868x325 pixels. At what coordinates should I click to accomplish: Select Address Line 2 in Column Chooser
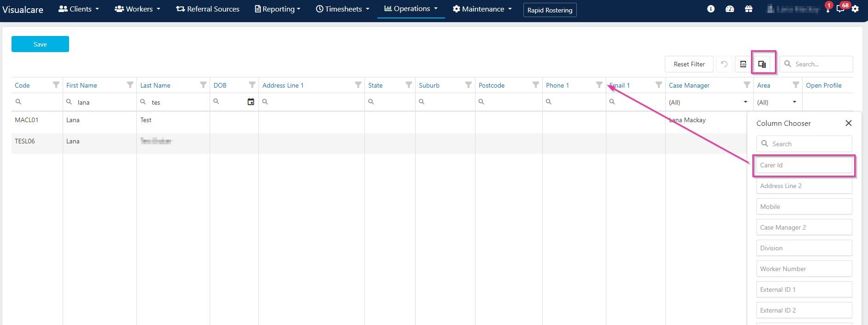[x=804, y=186]
